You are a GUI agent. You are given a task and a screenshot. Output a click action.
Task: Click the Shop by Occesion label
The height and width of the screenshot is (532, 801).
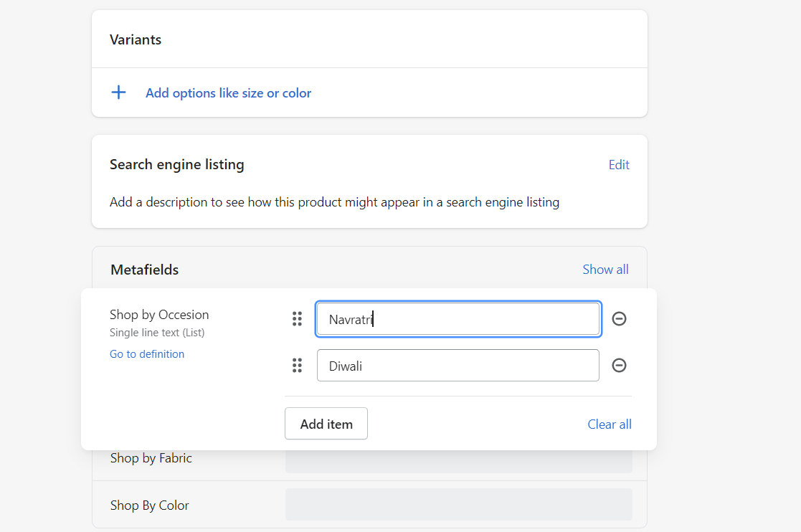(x=159, y=315)
